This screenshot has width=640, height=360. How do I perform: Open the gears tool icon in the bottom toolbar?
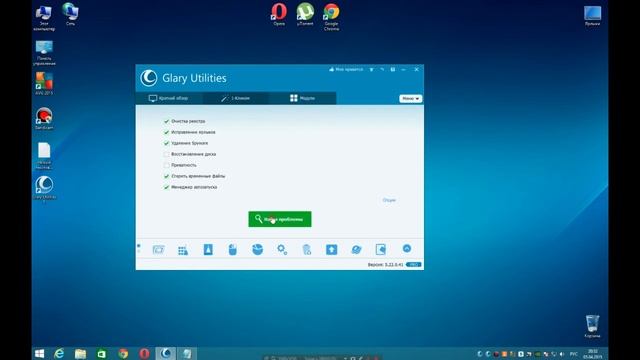point(282,249)
